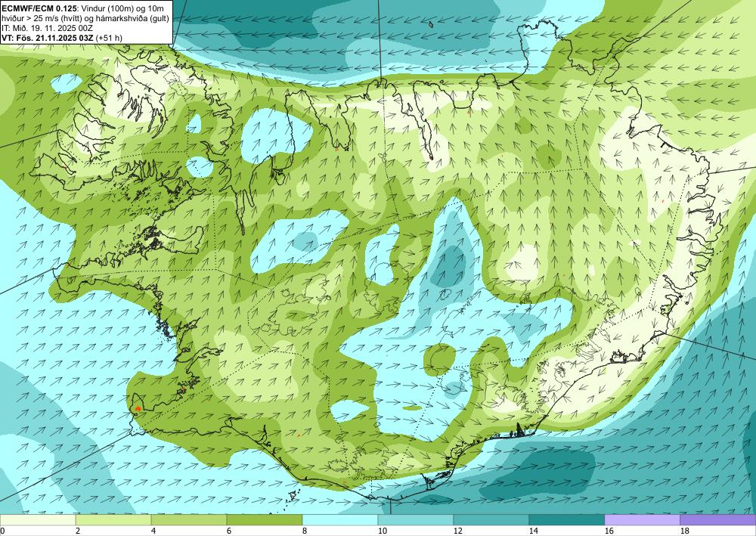Click the legend scale label "12"
The image size is (756, 536).
click(x=458, y=531)
